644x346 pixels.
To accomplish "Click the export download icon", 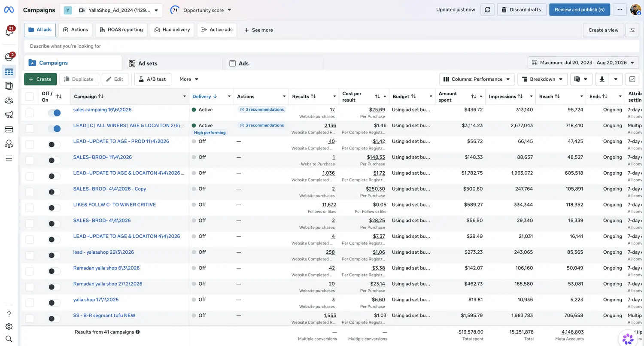I will tap(602, 79).
